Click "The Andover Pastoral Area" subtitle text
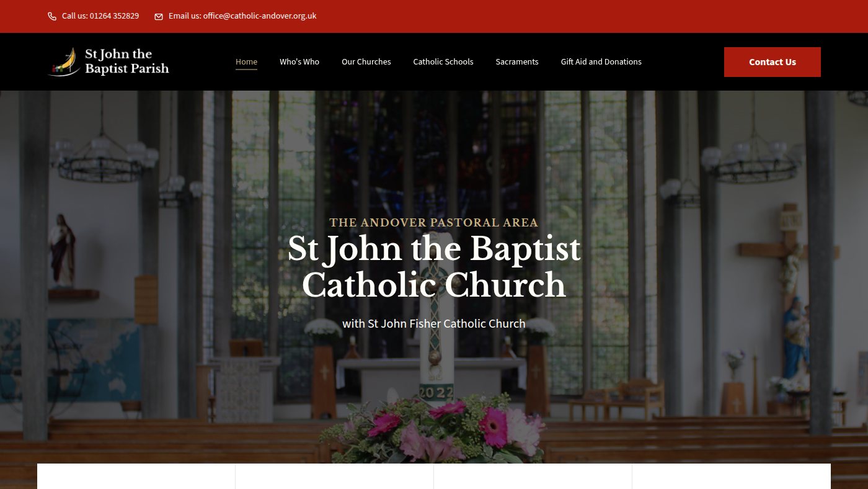This screenshot has width=868, height=489. pos(434,223)
